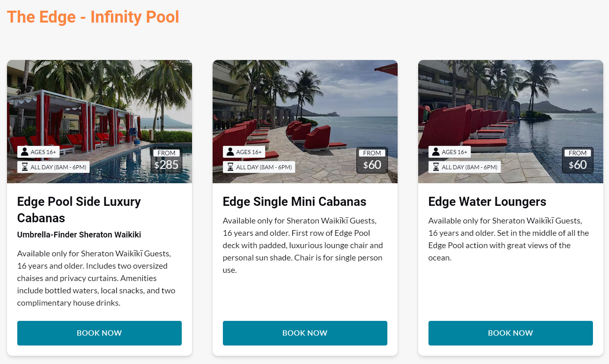Open the Edge Pool Side Luxury Cabanas title
Screen dimensions: 609x364
pos(79,210)
